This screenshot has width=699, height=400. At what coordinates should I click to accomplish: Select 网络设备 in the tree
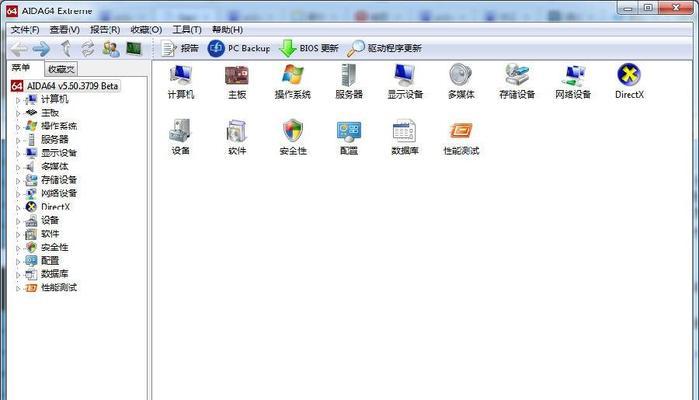pyautogui.click(x=59, y=193)
